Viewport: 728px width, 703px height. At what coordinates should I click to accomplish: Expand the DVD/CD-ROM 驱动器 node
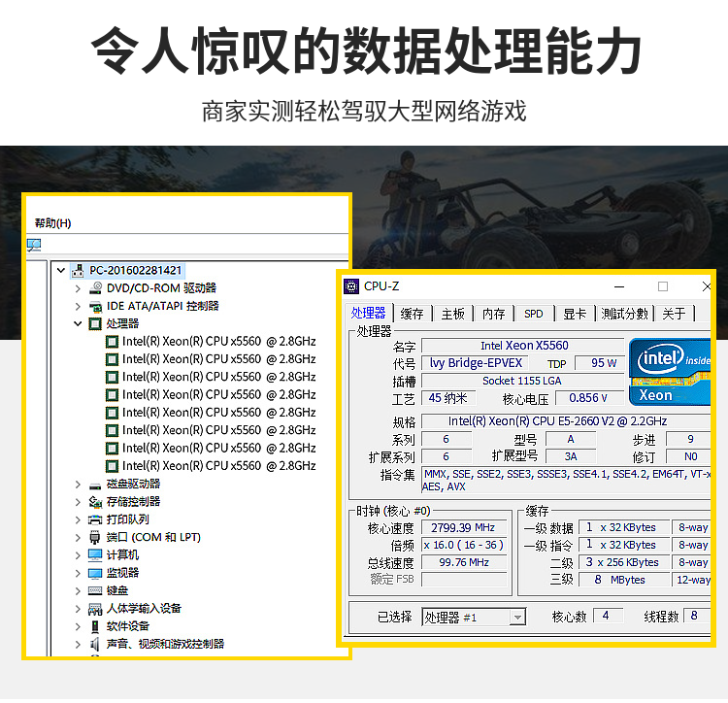(78, 288)
